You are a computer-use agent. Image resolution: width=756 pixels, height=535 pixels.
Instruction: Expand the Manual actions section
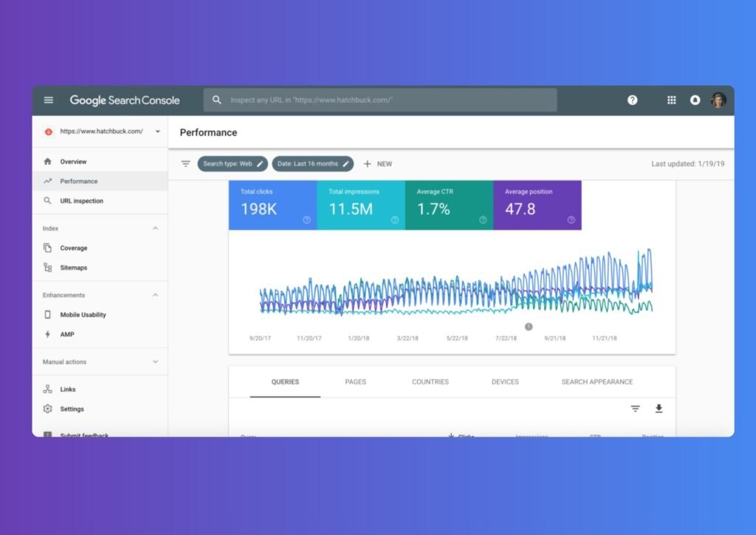[x=155, y=362]
